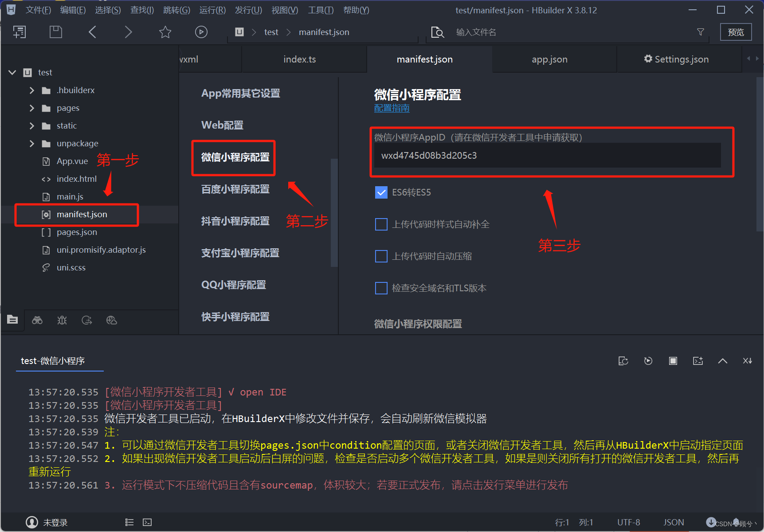This screenshot has width=764, height=532.
Task: Click 未登录 login status text
Action: [55, 523]
